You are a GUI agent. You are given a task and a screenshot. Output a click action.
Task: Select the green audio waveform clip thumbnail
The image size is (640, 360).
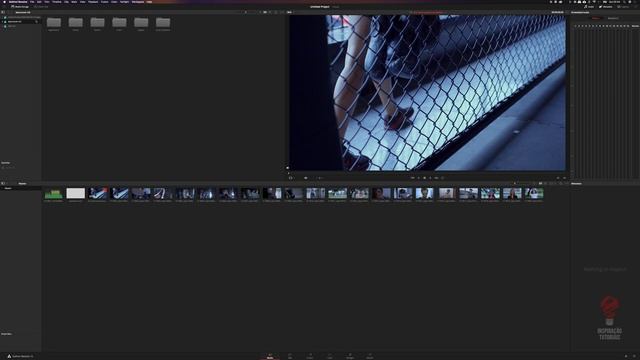[x=53, y=193]
